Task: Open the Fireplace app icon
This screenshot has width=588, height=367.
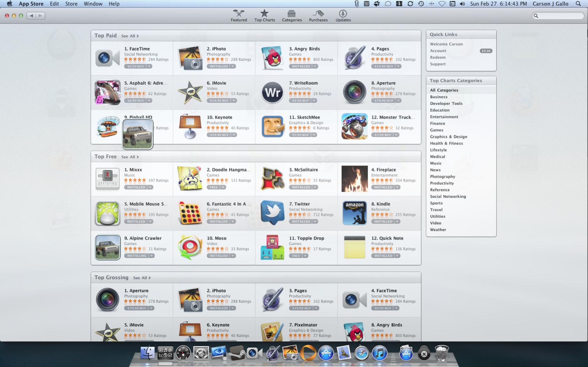Action: [355, 179]
